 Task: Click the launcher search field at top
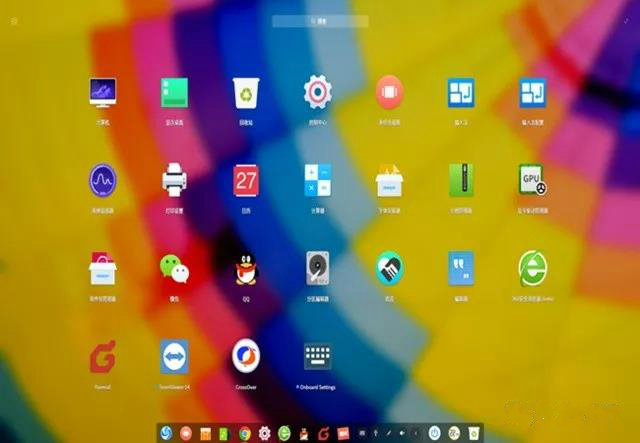(x=320, y=21)
